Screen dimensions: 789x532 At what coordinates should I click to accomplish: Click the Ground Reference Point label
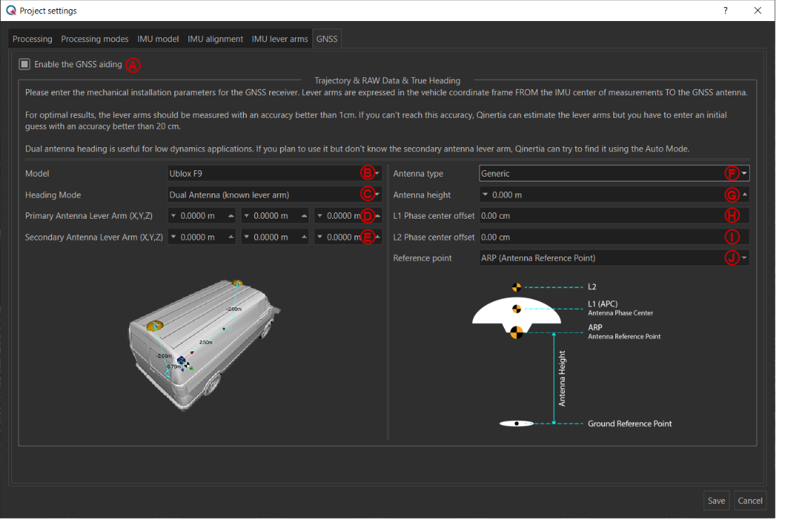click(629, 424)
